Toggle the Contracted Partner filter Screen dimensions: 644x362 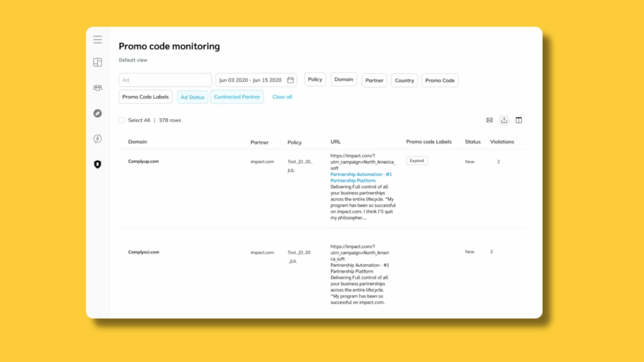(x=237, y=97)
